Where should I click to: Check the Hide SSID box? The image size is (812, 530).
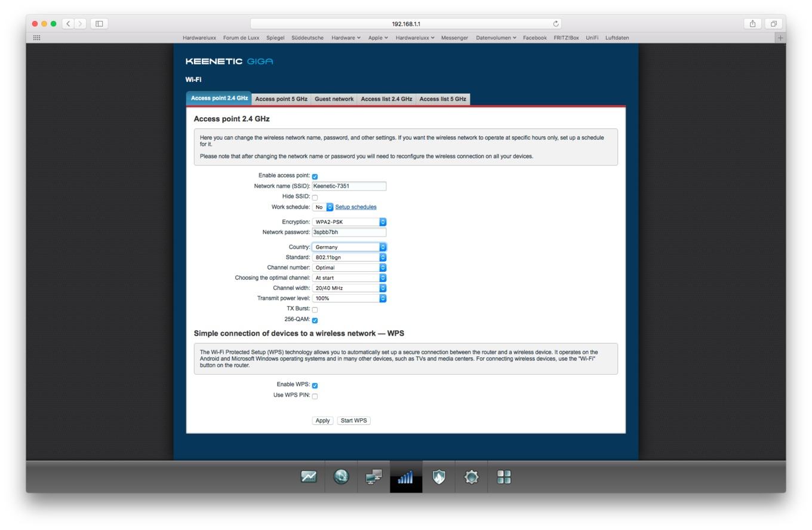[x=315, y=197]
